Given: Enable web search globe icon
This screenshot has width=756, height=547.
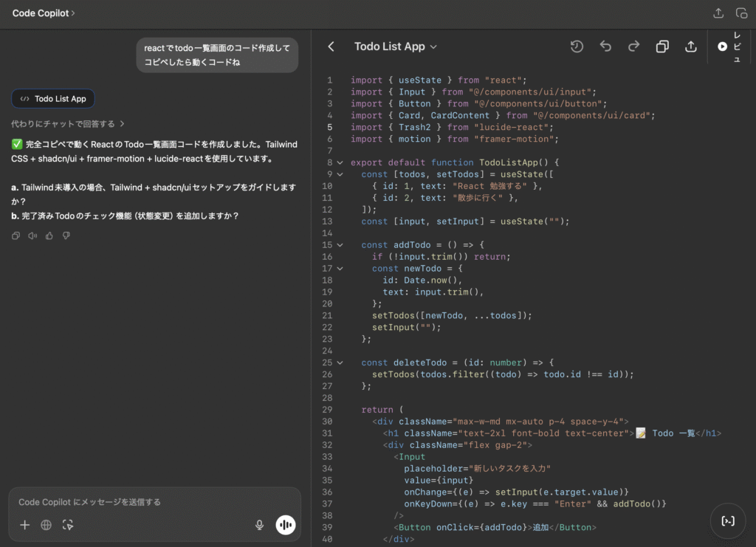Looking at the screenshot, I should coord(47,525).
